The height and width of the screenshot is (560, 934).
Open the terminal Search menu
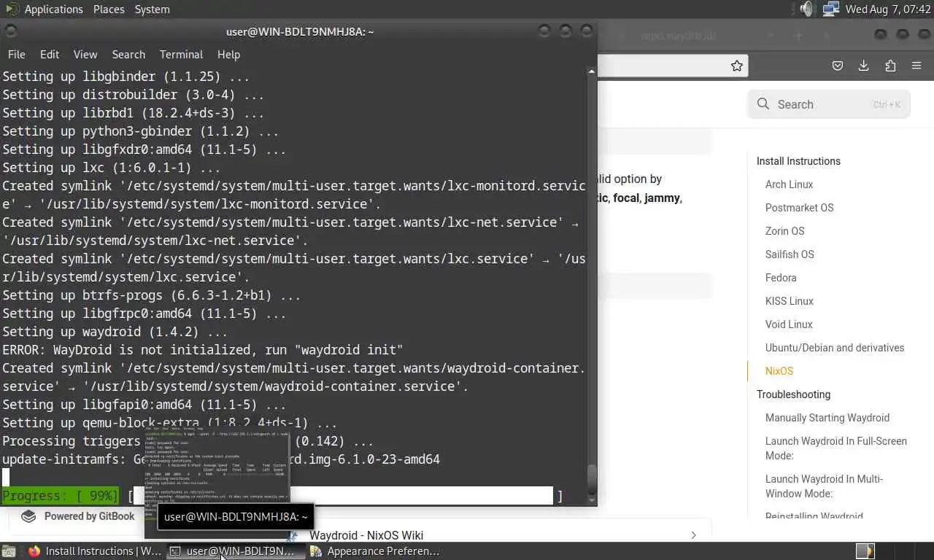(128, 55)
